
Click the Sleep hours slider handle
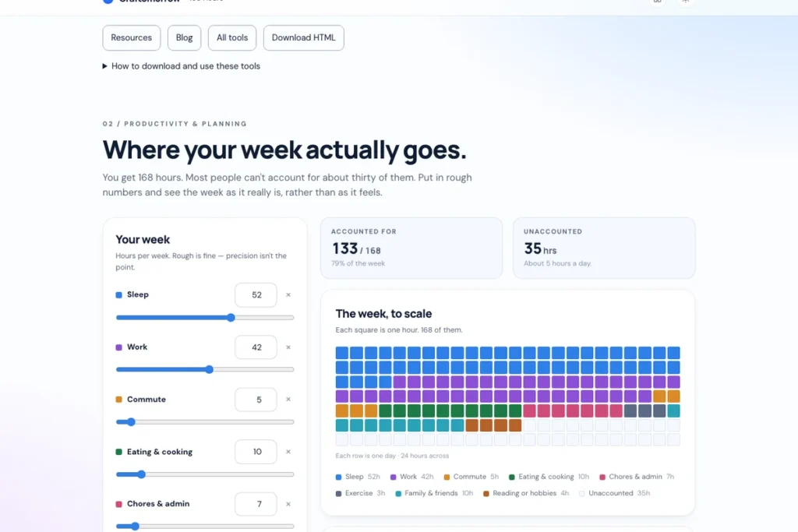231,317
